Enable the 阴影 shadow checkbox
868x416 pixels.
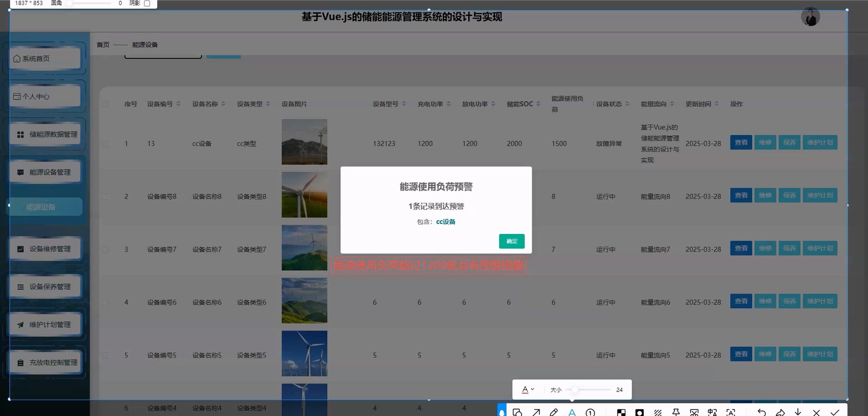click(x=147, y=3)
